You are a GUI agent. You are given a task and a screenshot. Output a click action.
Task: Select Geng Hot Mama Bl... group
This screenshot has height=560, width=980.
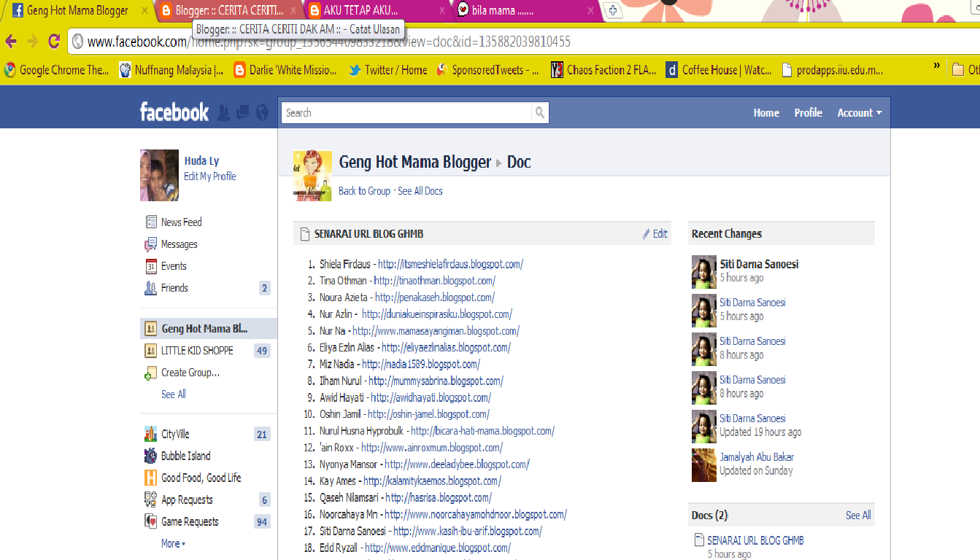pos(208,328)
